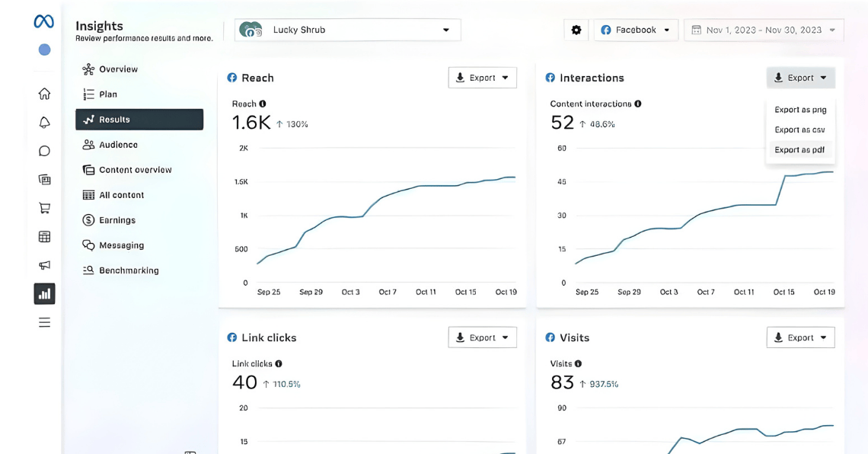Open the Reach Export dropdown
The width and height of the screenshot is (868, 454).
point(482,78)
